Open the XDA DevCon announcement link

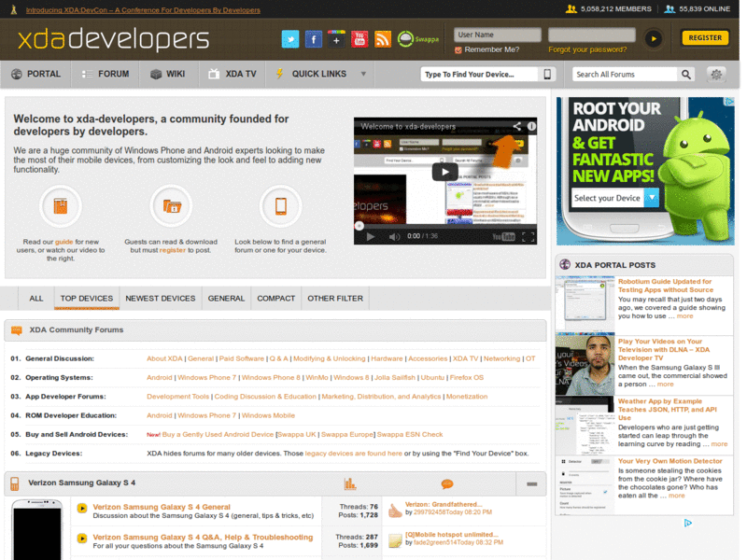143,10
